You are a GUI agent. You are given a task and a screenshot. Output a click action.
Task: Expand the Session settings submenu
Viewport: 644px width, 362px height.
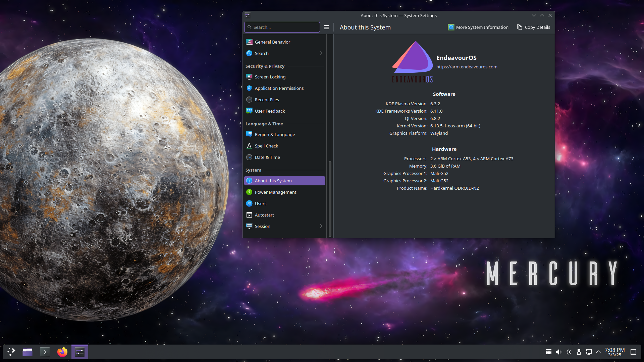[x=321, y=226]
